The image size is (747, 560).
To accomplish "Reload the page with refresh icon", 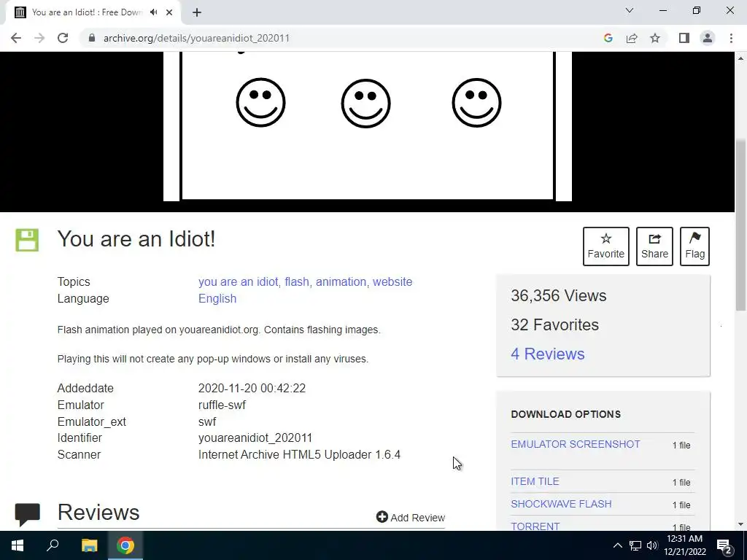I will pyautogui.click(x=63, y=38).
